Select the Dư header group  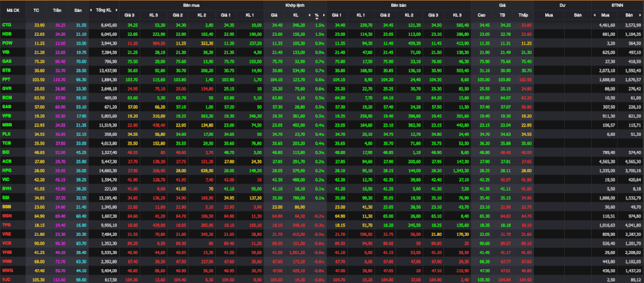tap(562, 5)
